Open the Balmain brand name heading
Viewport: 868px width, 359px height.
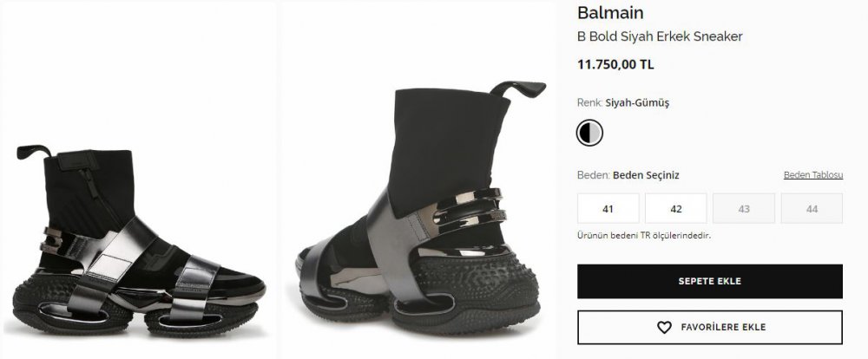coord(610,13)
